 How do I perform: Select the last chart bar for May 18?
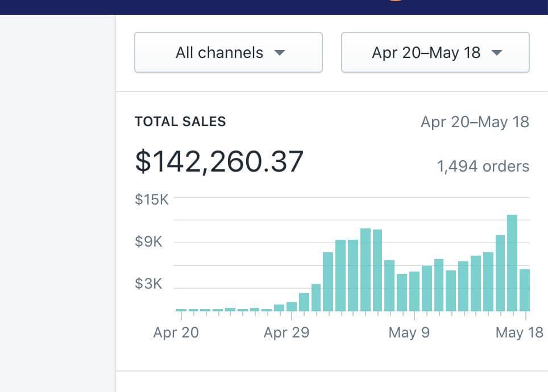point(525,290)
